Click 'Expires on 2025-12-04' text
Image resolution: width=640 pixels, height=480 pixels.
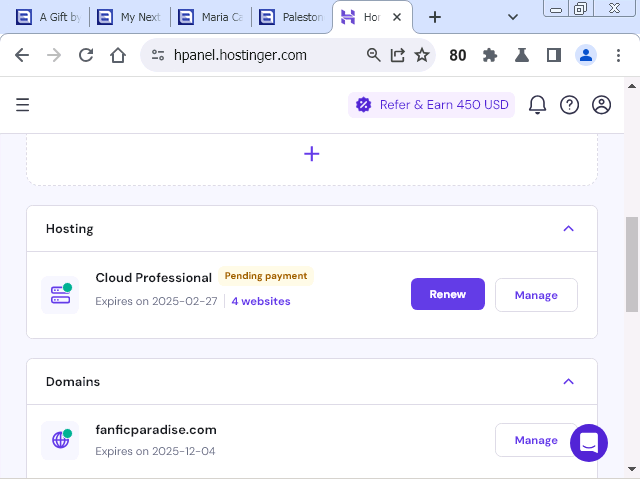click(155, 451)
